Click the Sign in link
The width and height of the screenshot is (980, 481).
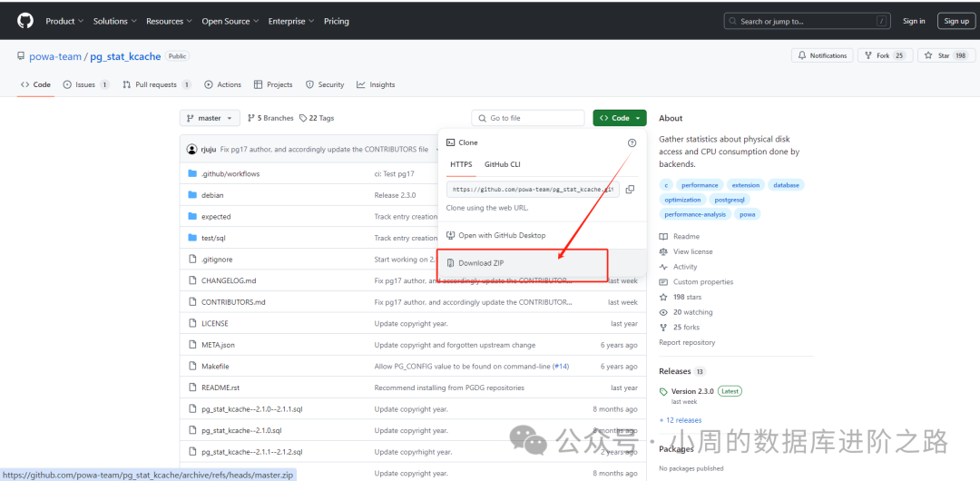point(914,21)
